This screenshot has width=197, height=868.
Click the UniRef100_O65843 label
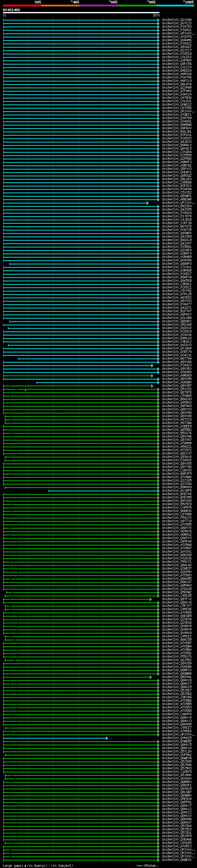[177, 403]
